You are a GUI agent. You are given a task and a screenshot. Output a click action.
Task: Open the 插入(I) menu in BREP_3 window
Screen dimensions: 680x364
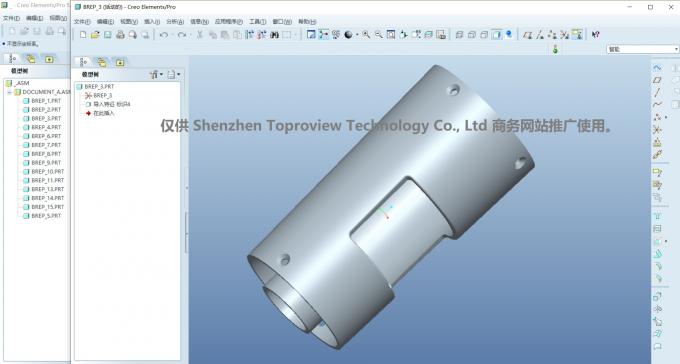click(x=152, y=22)
